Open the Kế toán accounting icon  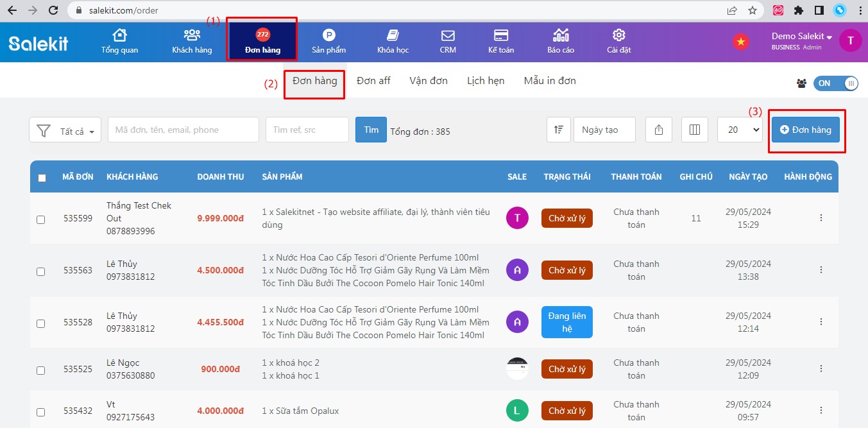click(x=501, y=36)
